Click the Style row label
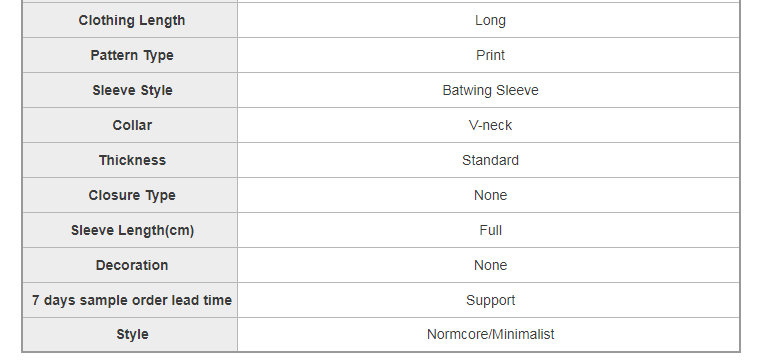 [x=132, y=335]
